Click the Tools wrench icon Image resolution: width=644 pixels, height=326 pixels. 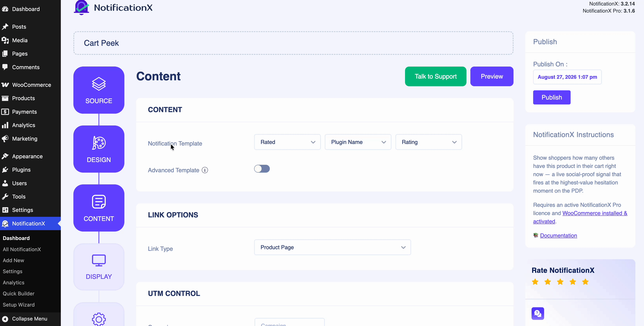(5, 197)
